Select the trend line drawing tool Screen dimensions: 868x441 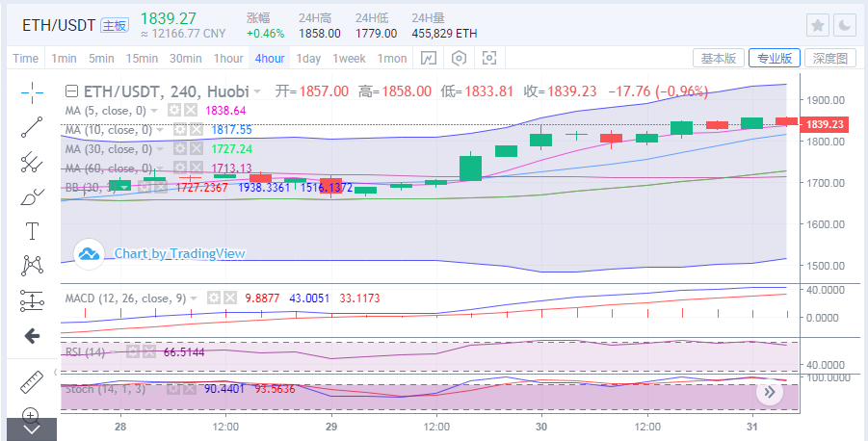pos(32,127)
